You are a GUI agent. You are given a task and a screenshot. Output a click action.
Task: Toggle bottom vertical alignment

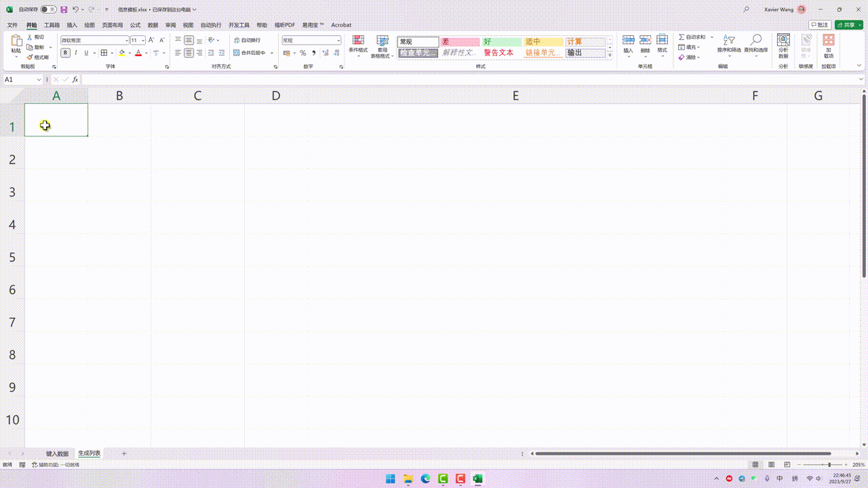(199, 41)
